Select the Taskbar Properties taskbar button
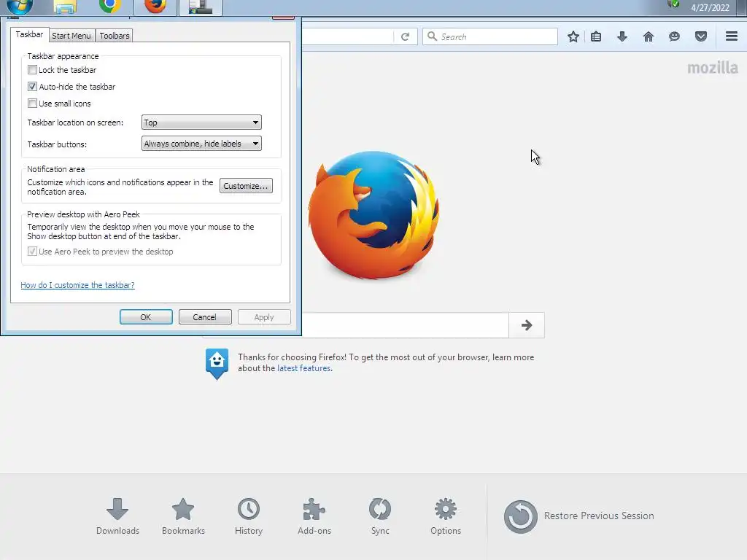 [x=201, y=7]
